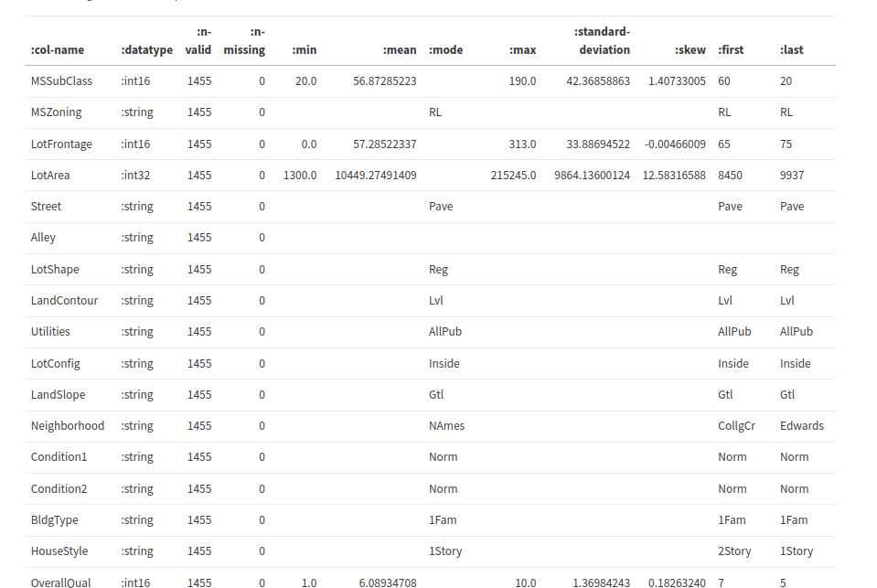Image resolution: width=877 pixels, height=588 pixels.
Task: Click the :n-missing column header
Action: [x=243, y=41]
